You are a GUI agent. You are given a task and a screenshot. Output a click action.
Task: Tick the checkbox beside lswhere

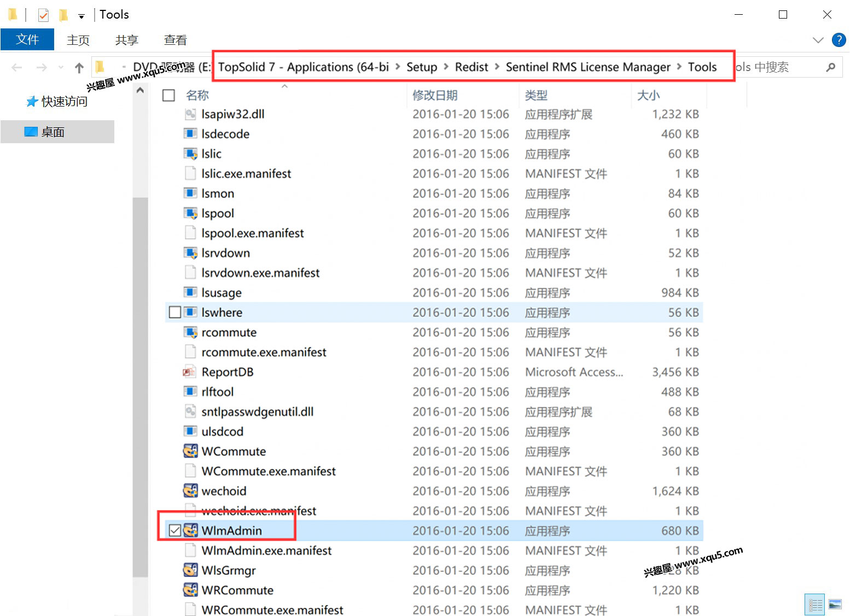pos(175,313)
